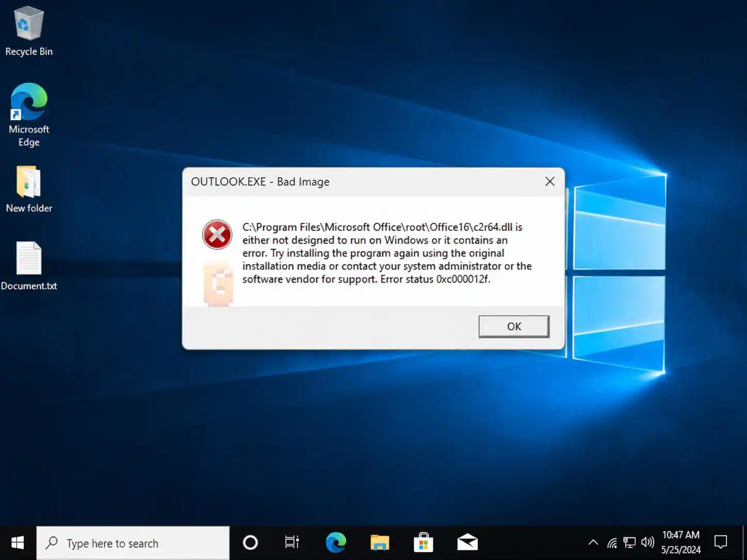Click the red error icon in the dialog

click(x=217, y=235)
